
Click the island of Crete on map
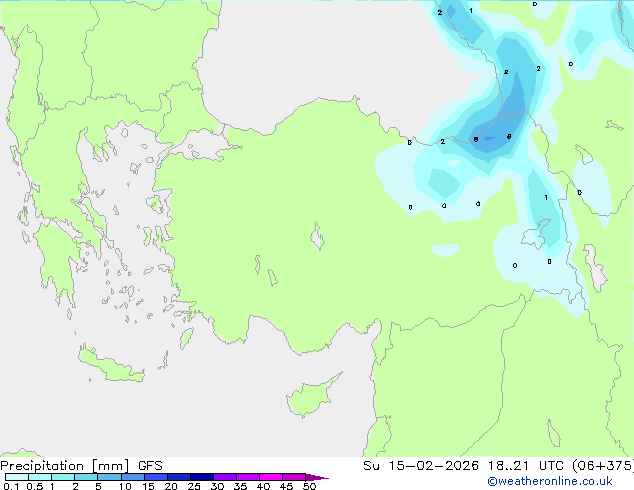pos(111,366)
